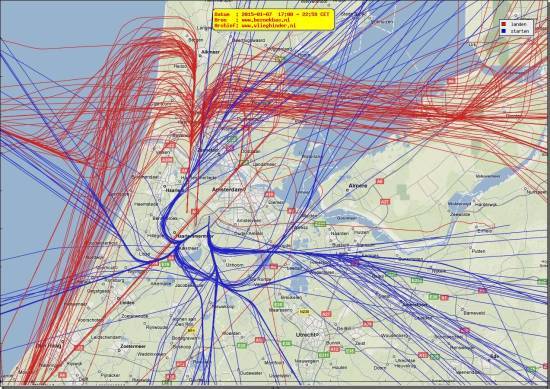Click the Alkmaar city label
The image size is (550, 389).
pyautogui.click(x=210, y=52)
